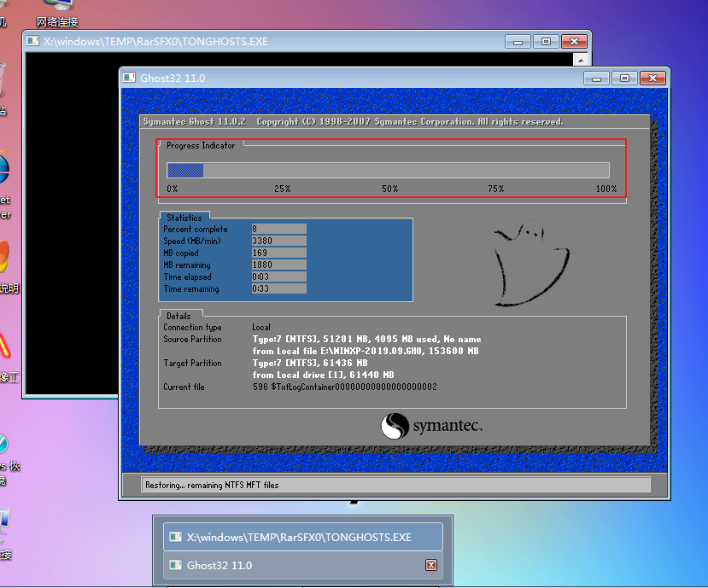Viewport: 708px width, 588px height.
Task: Select the TONGHOSTS.EXE entry in task switcher
Action: 302,537
